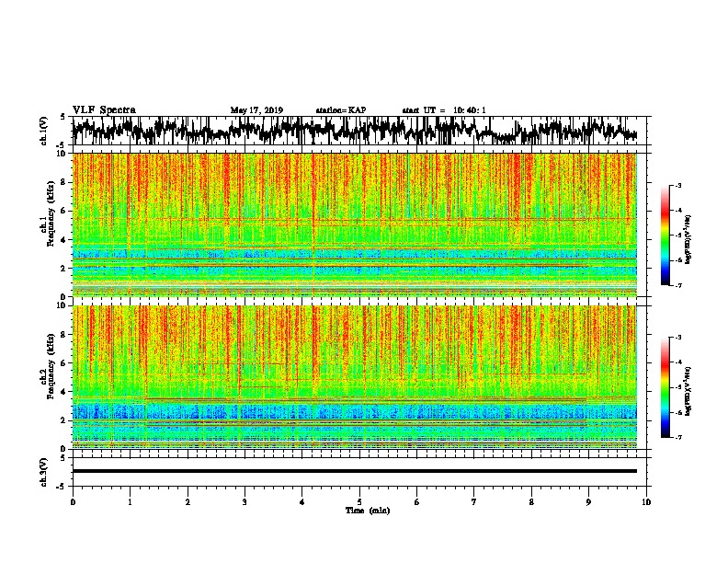Click the ch.2 spectrogram color bar

pyautogui.click(x=665, y=387)
